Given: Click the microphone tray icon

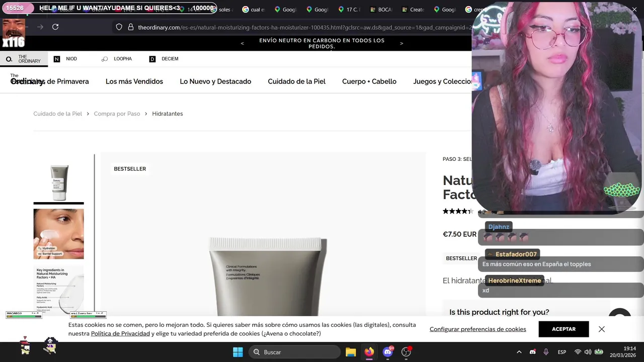Looking at the screenshot, I should coord(546,352).
